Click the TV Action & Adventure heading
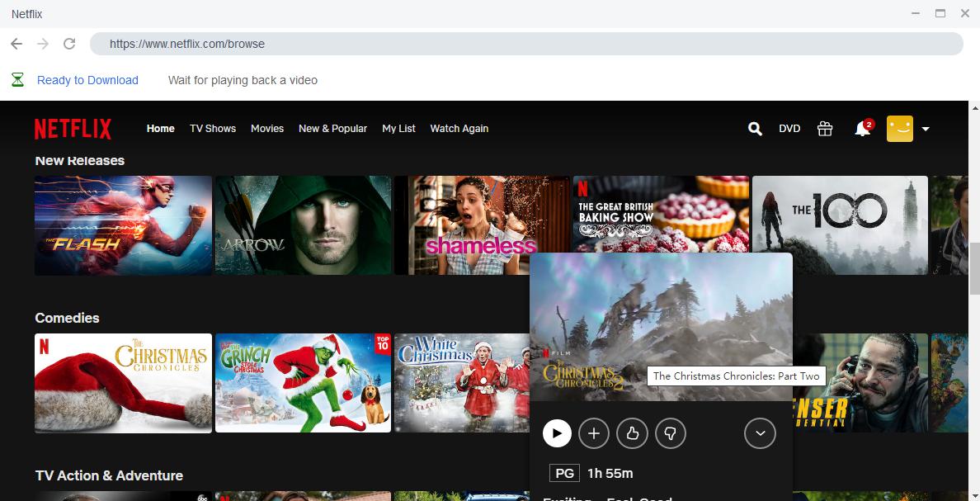The height and width of the screenshot is (501, 980). [x=110, y=475]
